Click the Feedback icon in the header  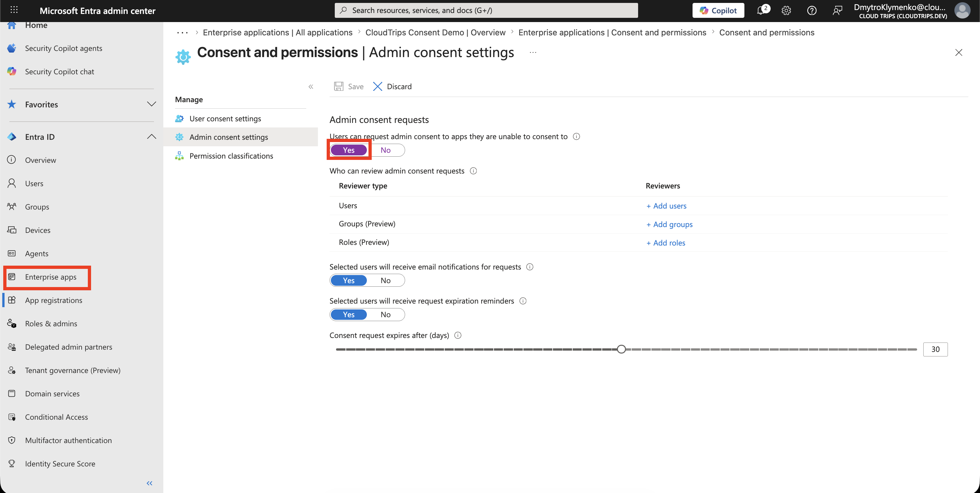pyautogui.click(x=837, y=10)
